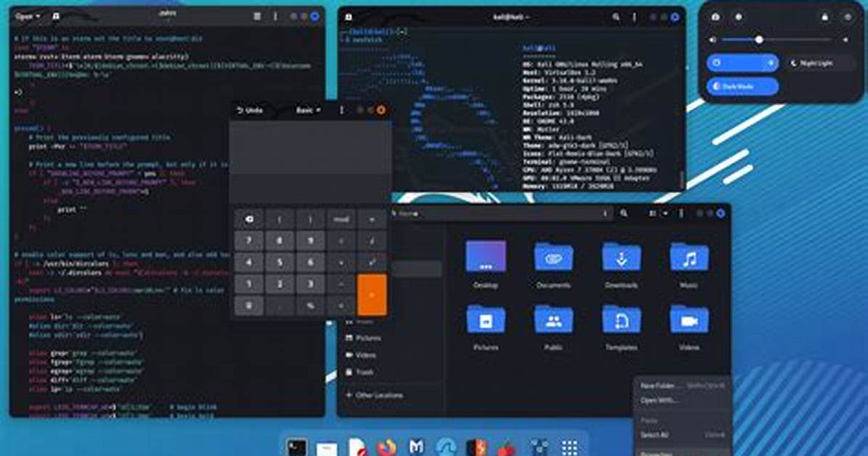
Task: Click the search icon in Files window
Action: pos(624,213)
